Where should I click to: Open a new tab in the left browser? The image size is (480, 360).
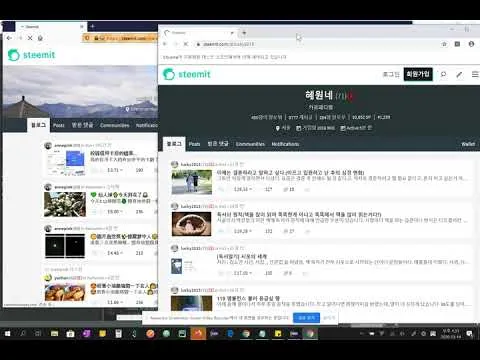point(93,26)
